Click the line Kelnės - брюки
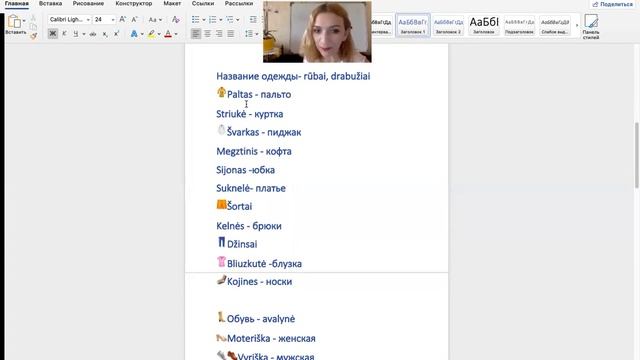 249,226
